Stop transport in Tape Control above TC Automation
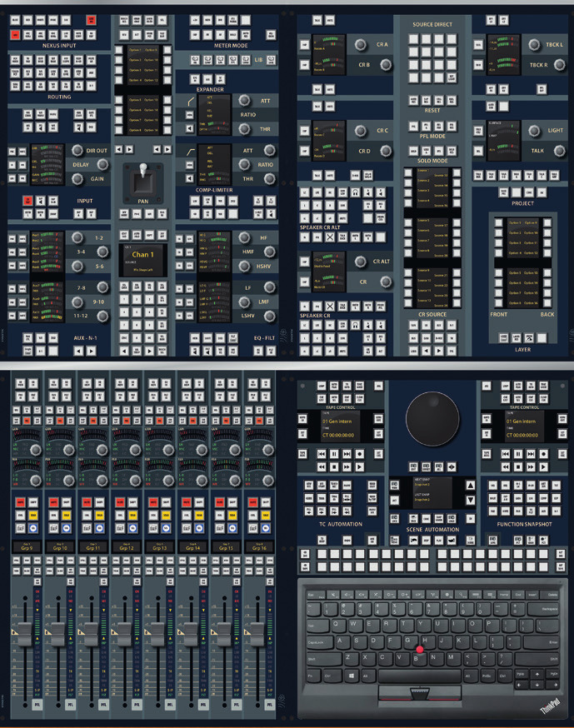 [x=334, y=466]
